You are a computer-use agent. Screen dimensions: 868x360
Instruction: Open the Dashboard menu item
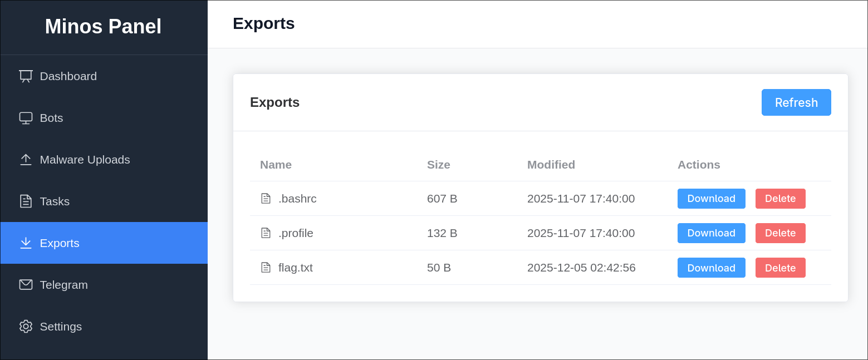pyautogui.click(x=104, y=76)
